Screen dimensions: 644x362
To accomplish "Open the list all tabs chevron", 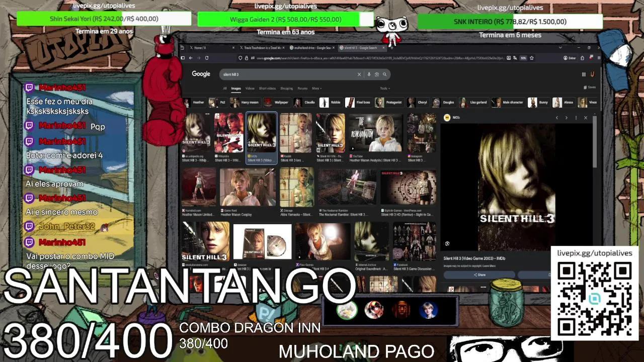I will 560,48.
